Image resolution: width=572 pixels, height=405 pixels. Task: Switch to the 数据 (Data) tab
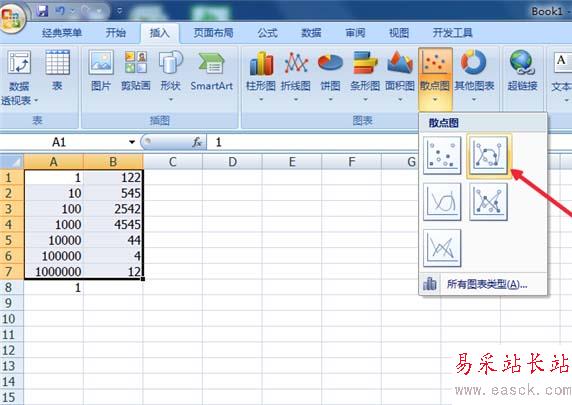coord(311,33)
